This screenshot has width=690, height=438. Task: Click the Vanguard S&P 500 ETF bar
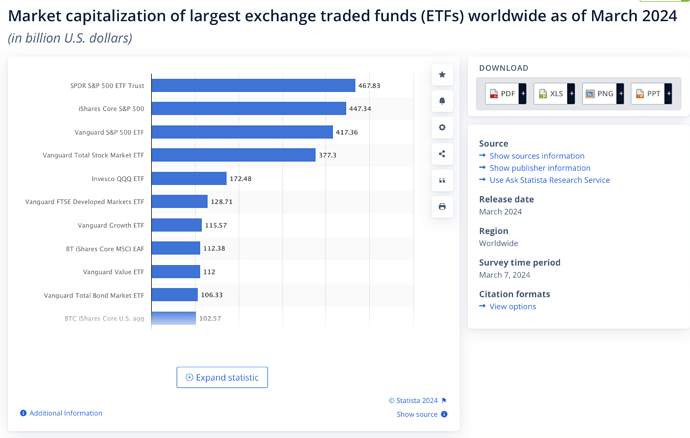(242, 132)
